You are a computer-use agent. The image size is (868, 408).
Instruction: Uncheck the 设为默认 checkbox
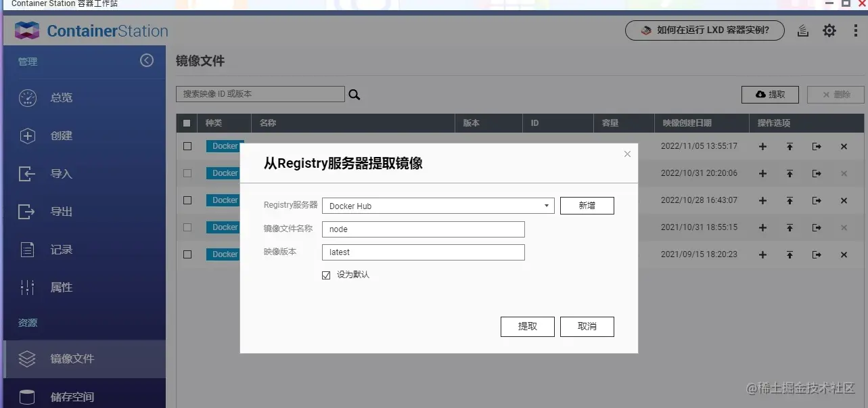coord(326,275)
